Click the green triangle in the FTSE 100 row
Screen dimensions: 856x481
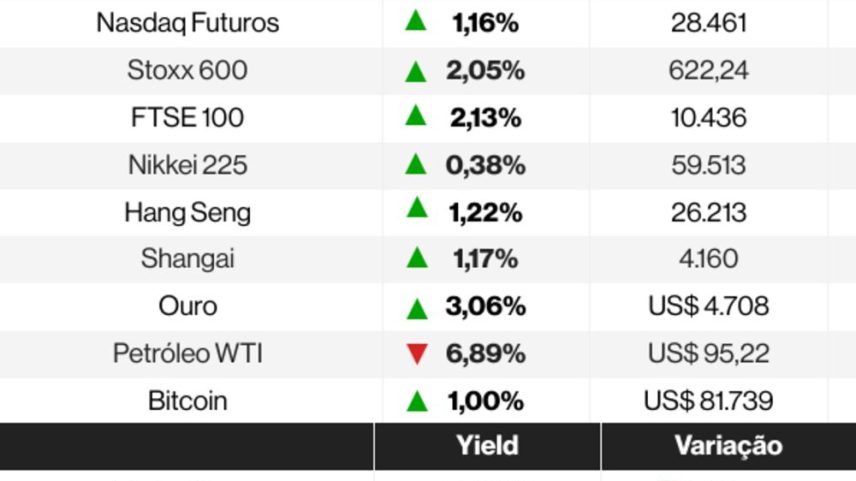click(x=415, y=115)
